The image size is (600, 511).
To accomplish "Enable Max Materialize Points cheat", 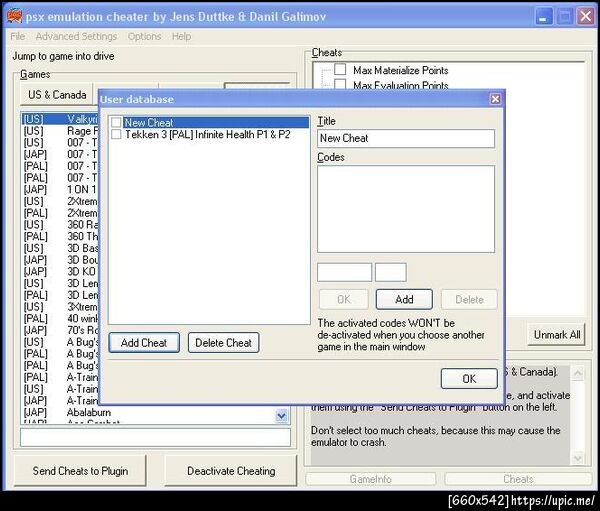I will 340,70.
